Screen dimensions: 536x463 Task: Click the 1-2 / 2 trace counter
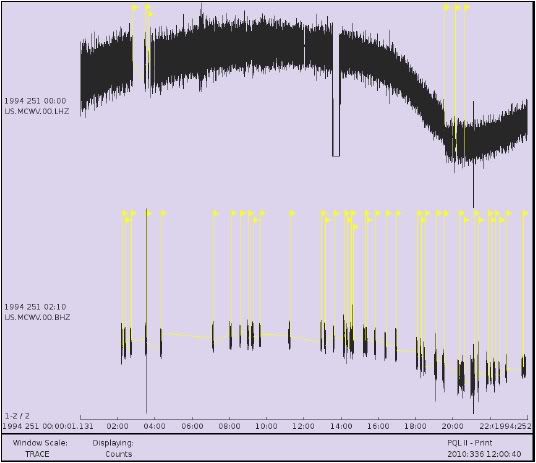point(17,416)
